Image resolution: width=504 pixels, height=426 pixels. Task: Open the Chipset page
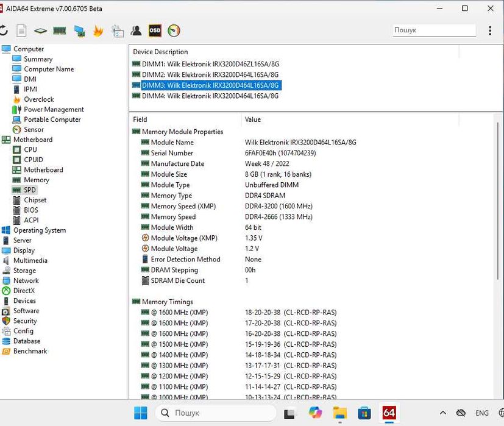coord(35,200)
